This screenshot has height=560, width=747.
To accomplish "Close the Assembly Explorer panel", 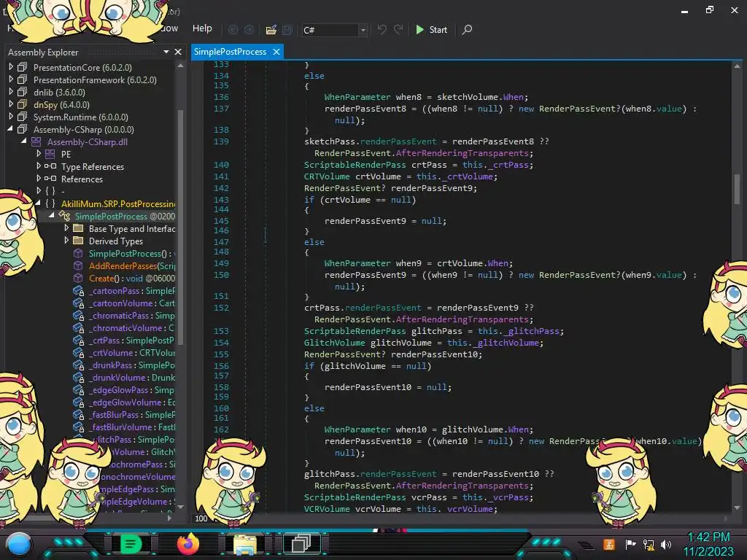I will [x=178, y=52].
